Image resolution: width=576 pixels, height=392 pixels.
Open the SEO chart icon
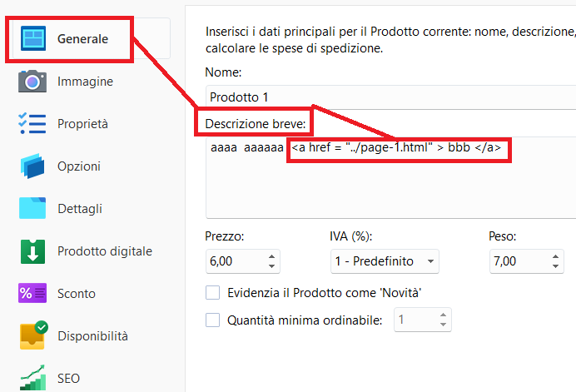(x=32, y=378)
